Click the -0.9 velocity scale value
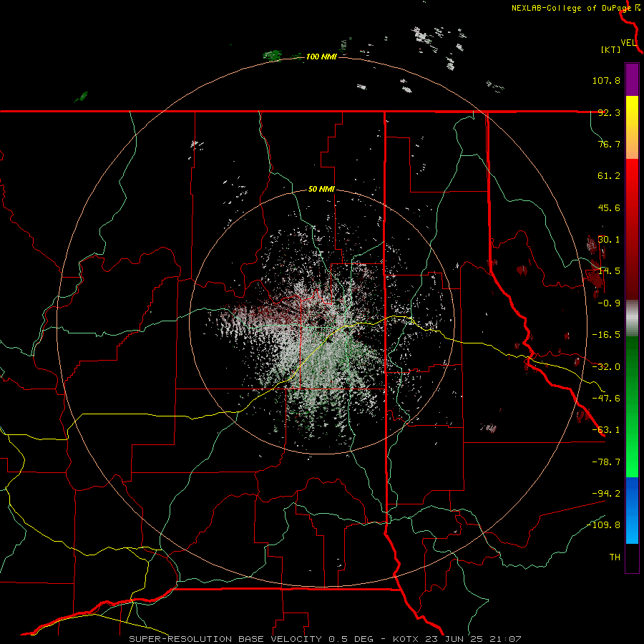The height and width of the screenshot is (644, 644). coord(609,303)
